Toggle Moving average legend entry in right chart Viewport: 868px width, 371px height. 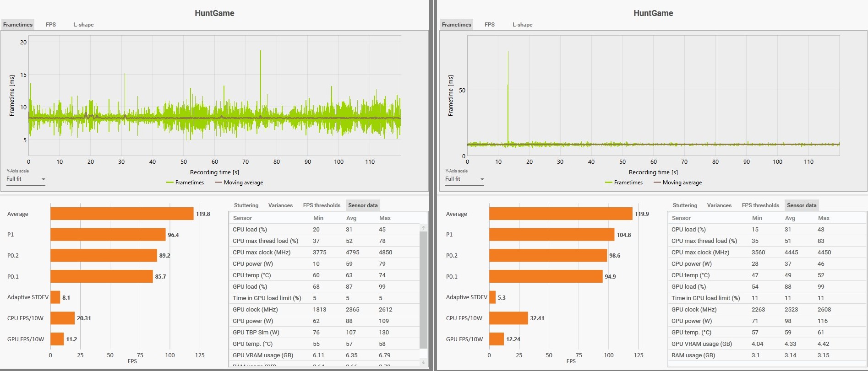tap(678, 183)
